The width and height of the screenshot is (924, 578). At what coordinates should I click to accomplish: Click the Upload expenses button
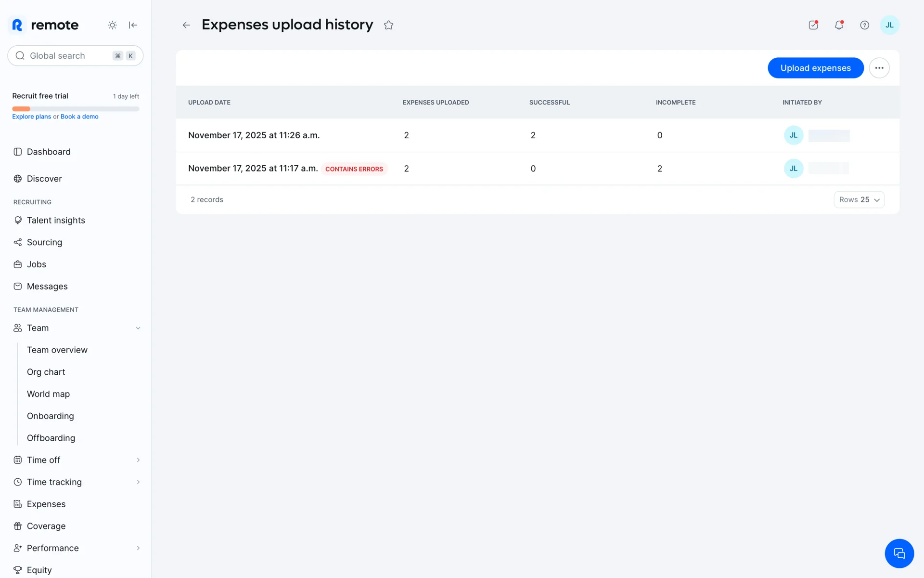(815, 68)
